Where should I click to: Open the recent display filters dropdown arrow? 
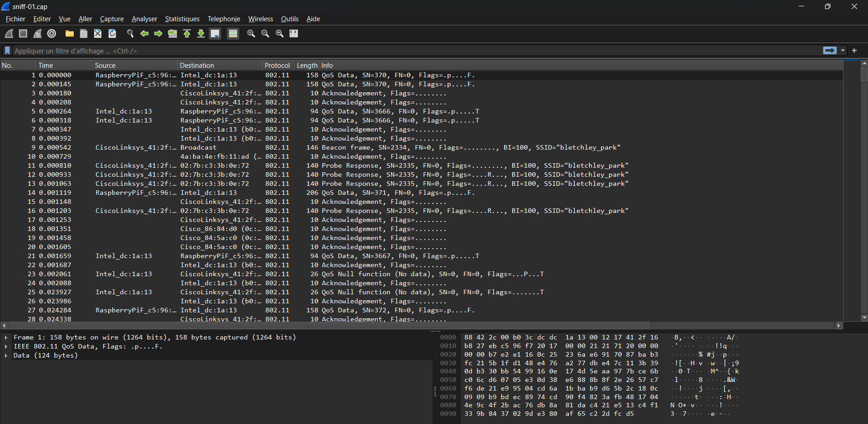coord(843,51)
